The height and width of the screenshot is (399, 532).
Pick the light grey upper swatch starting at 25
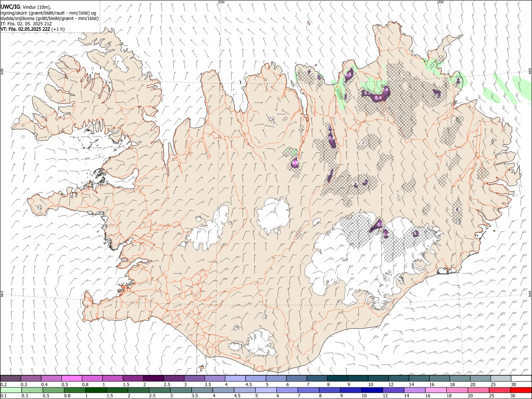coord(501,378)
